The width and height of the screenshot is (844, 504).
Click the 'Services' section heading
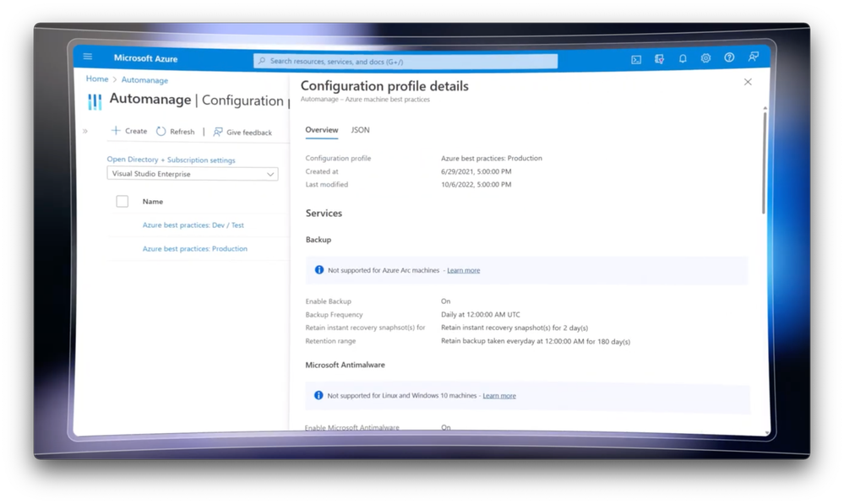tap(324, 213)
